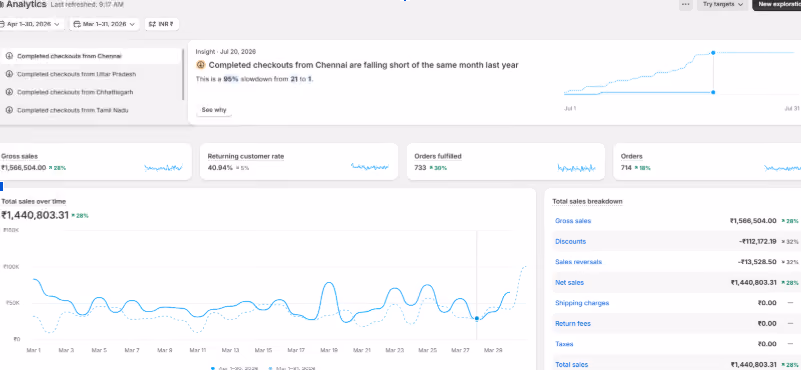Open the Total sales breakdown title
Image resolution: width=801 pixels, height=370 pixels.
[x=587, y=201]
